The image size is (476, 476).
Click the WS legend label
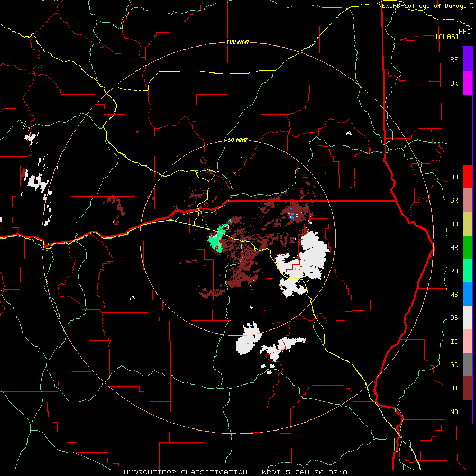pyautogui.click(x=454, y=295)
